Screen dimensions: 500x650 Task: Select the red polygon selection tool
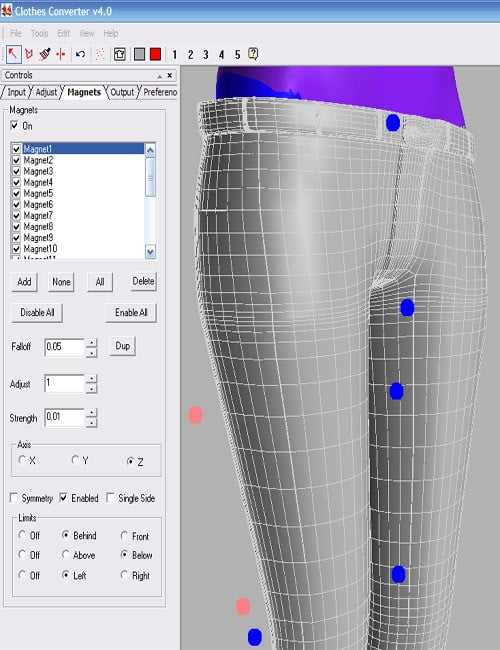(29, 54)
